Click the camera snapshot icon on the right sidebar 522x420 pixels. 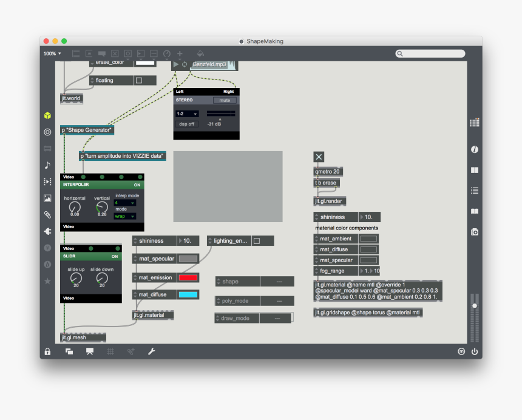[474, 231]
